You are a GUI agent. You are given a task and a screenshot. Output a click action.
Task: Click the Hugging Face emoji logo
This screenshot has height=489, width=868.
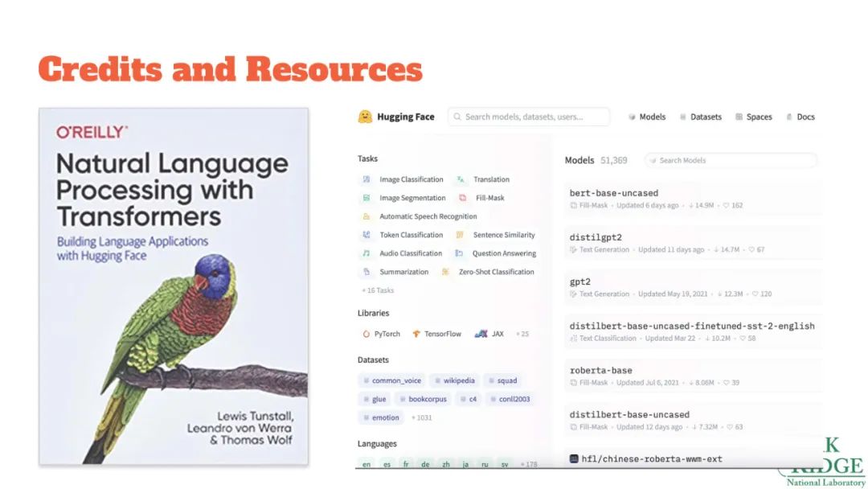click(x=365, y=117)
